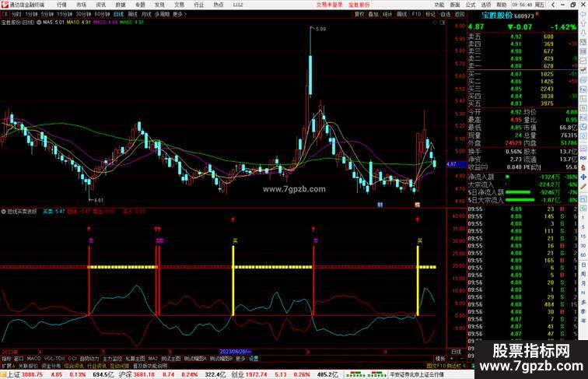This screenshot has width=588, height=379.
Task: Open the 资讯 menu
Action: pos(100,5)
